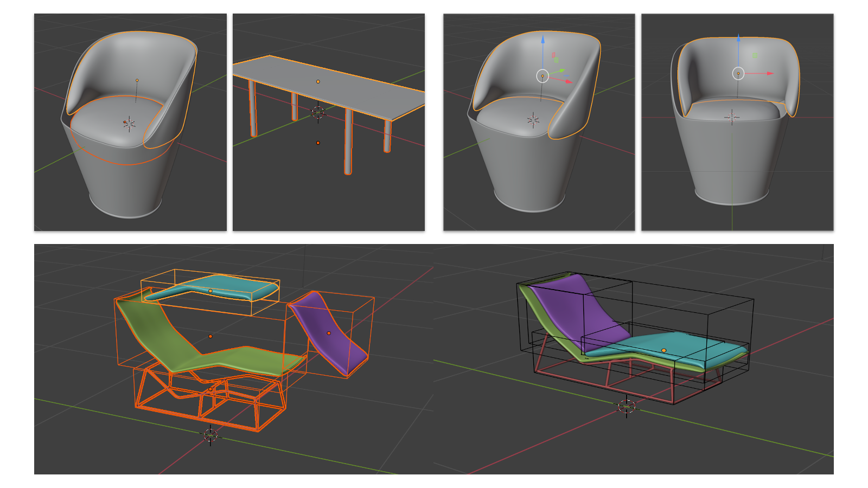The height and width of the screenshot is (488, 868).
Task: Click the 3D cursor on angled gizmo armchair seat
Action: (x=533, y=120)
